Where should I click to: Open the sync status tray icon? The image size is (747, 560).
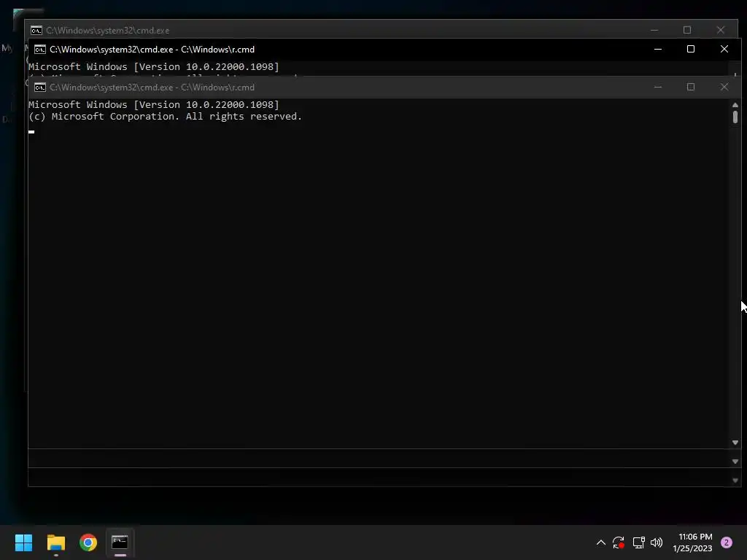click(x=619, y=542)
